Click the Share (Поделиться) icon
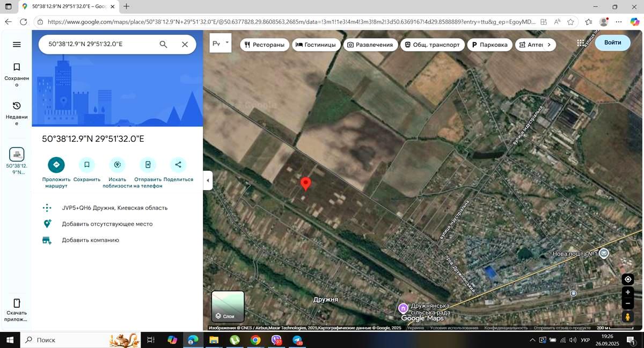This screenshot has height=348, width=644. [x=178, y=165]
